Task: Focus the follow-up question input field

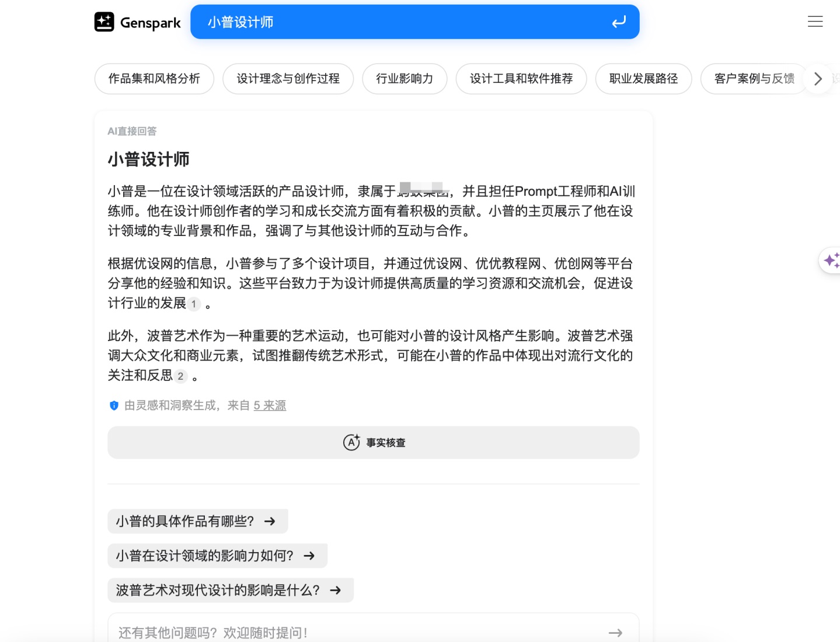Action: tap(350, 633)
